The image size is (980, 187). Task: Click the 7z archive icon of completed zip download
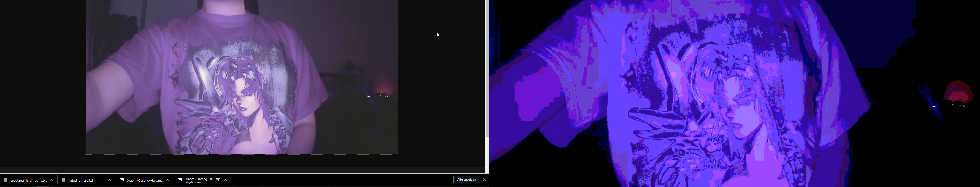[x=122, y=180]
